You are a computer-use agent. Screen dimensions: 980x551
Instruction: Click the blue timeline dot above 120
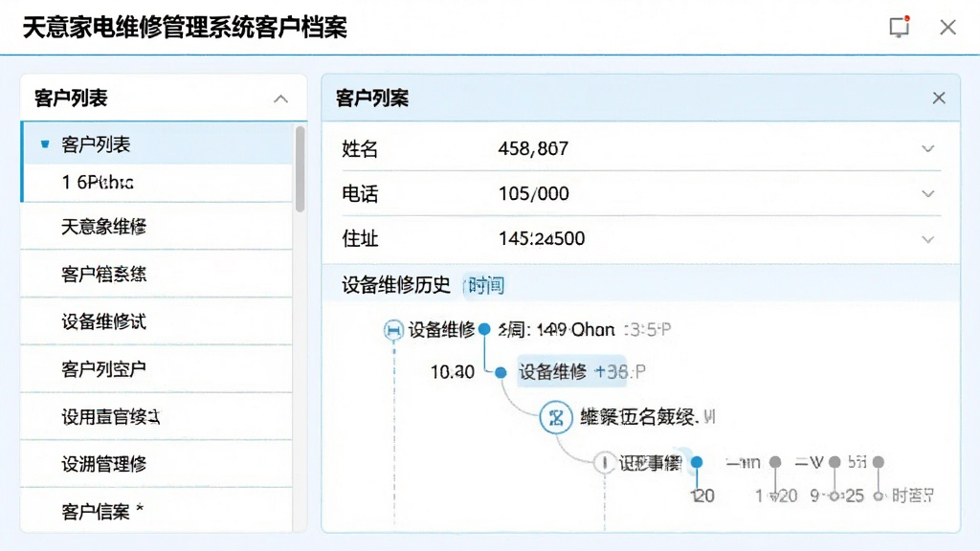click(x=697, y=462)
